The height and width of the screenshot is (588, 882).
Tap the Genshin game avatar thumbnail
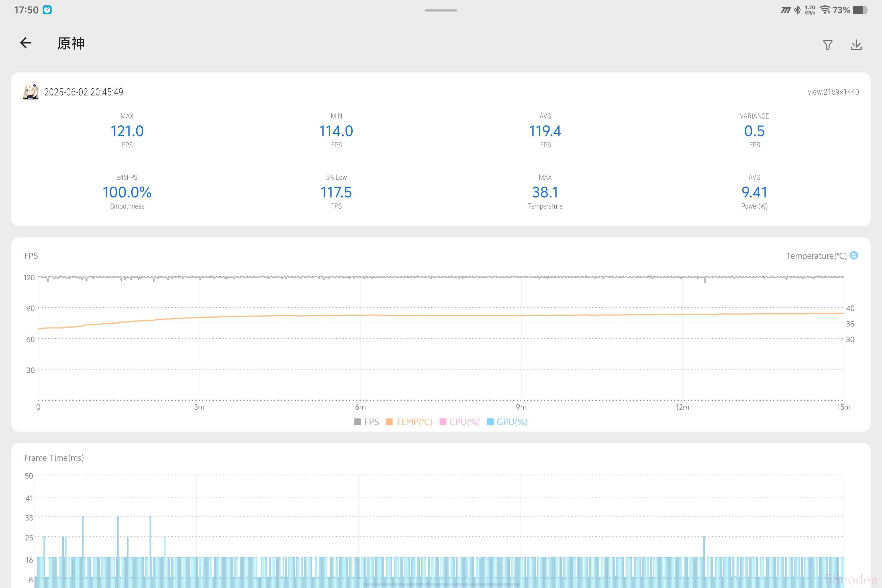coord(31,92)
